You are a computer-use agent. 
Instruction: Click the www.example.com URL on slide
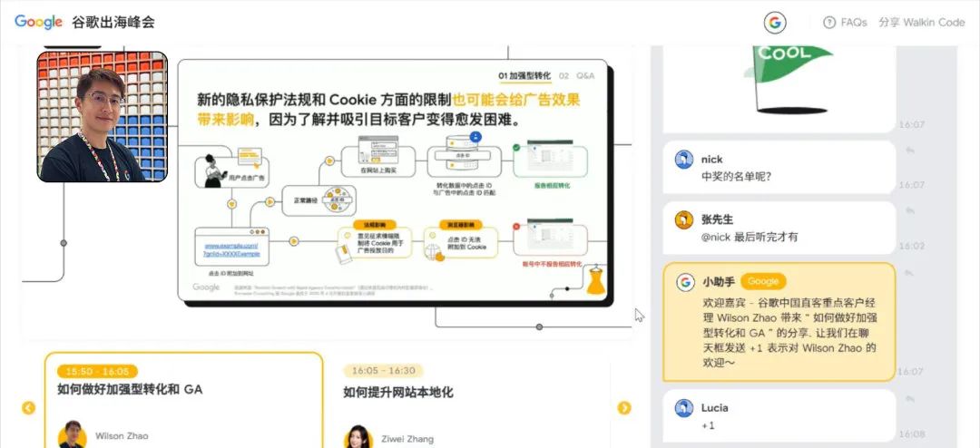pos(231,250)
